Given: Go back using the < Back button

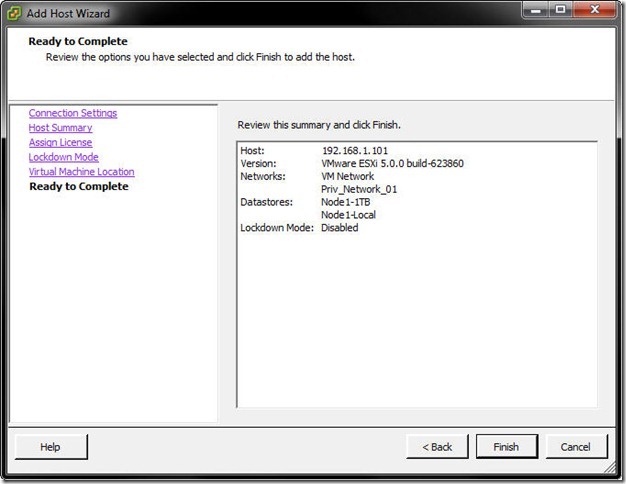Looking at the screenshot, I should click(x=437, y=447).
